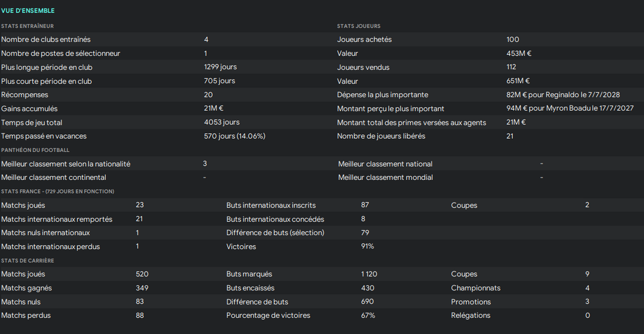Select the Stats entraîneur section header
The image size is (644, 334).
pyautogui.click(x=27, y=26)
